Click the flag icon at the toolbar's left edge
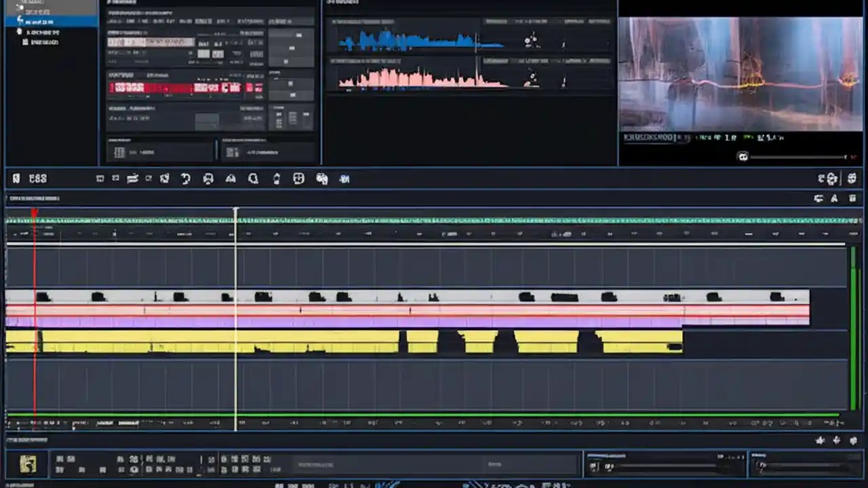 16,178
